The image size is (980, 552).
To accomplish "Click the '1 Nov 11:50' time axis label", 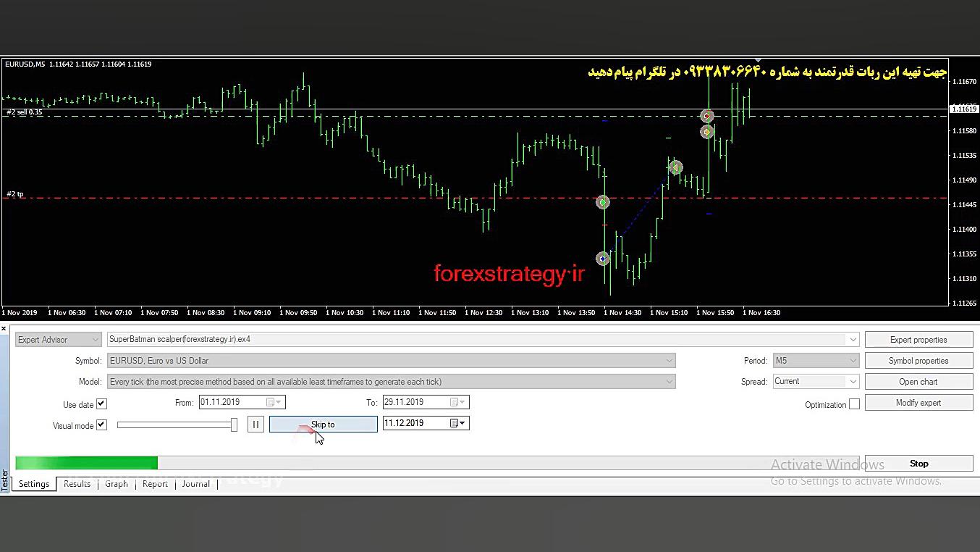I will click(x=437, y=313).
